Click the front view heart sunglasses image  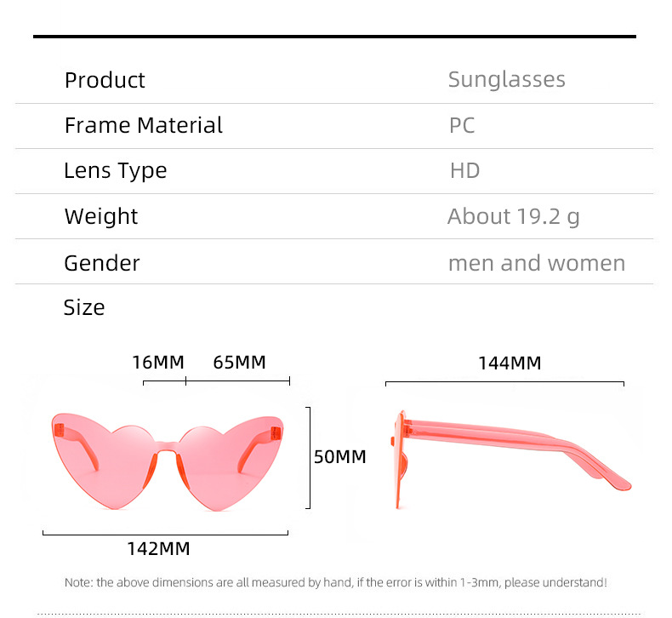click(x=166, y=460)
